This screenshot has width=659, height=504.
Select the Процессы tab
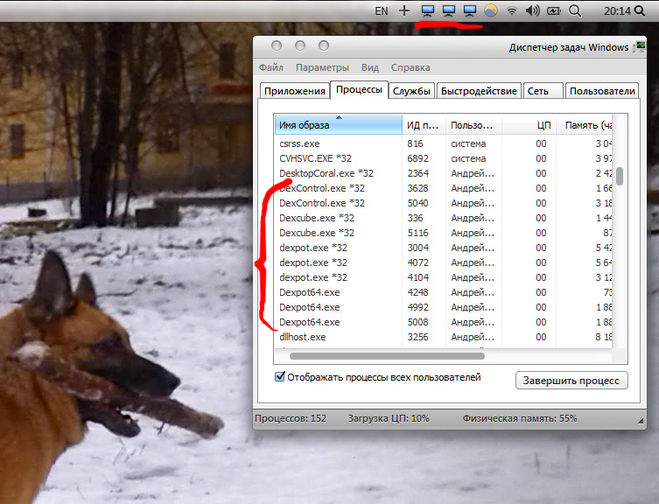pyautogui.click(x=359, y=90)
